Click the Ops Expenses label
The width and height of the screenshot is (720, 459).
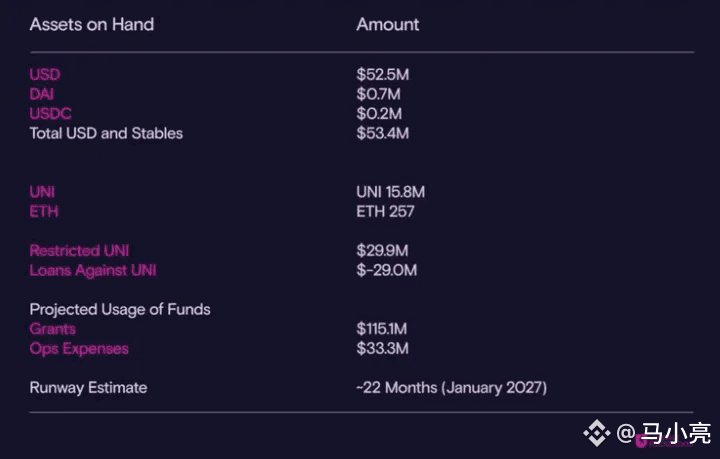pos(79,349)
